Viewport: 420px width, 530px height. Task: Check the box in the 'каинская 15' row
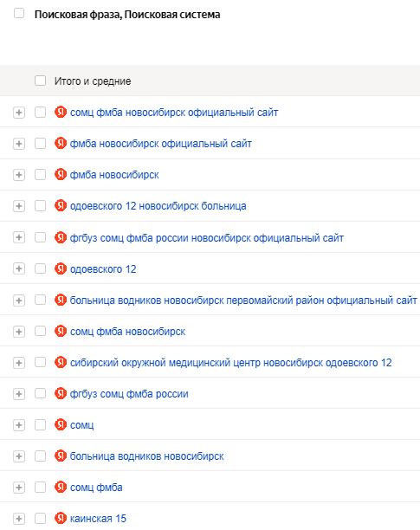[x=40, y=518]
